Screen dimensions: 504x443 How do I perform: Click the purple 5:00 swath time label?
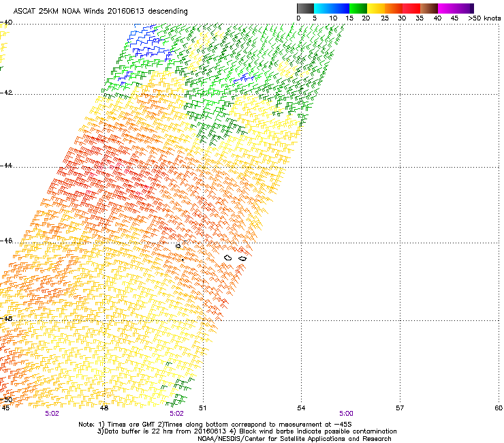[346, 414]
